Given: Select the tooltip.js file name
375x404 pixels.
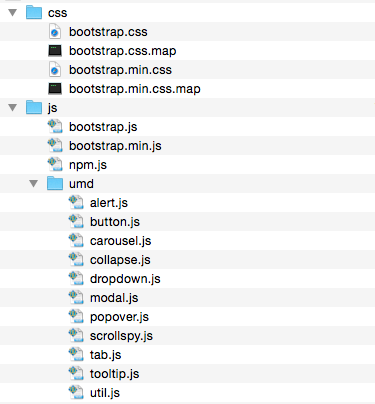Looking at the screenshot, I should 115,374.
